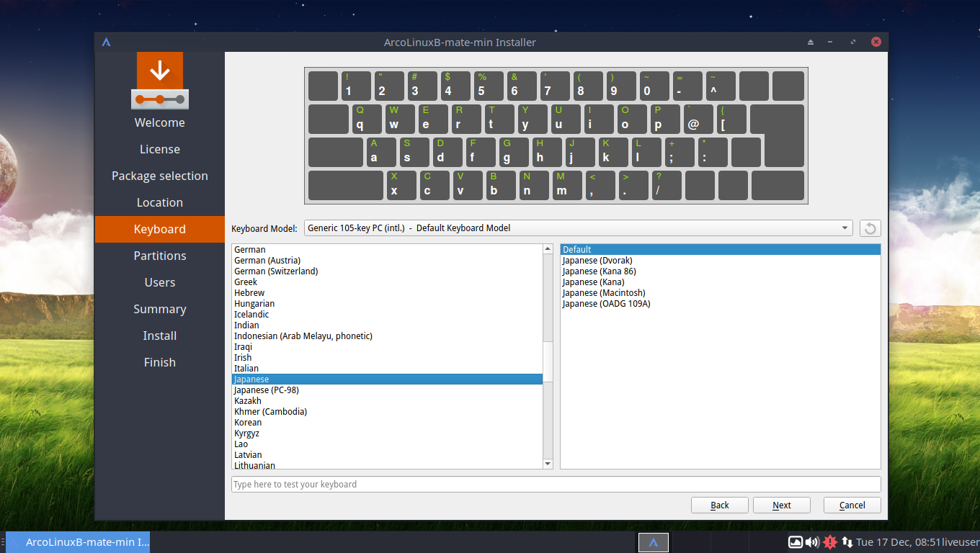The image size is (980, 553).
Task: Go to the Location step
Action: click(x=160, y=202)
